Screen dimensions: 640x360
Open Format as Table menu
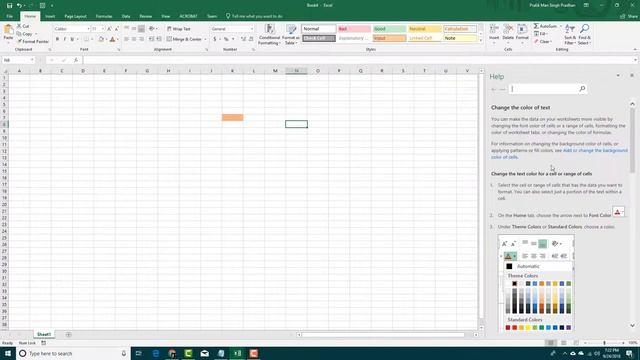[x=291, y=35]
